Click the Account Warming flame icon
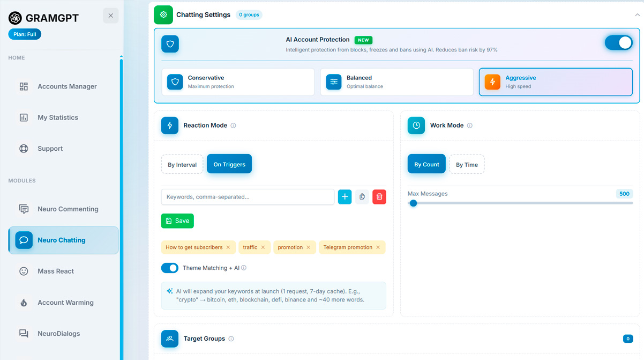 [x=24, y=303]
